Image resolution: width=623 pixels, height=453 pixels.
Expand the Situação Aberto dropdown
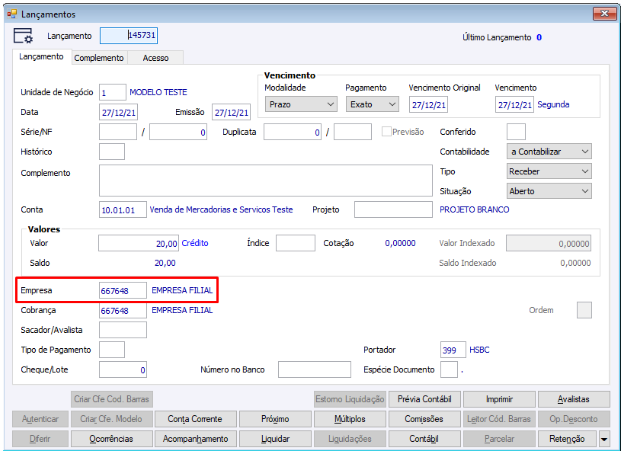click(x=549, y=191)
